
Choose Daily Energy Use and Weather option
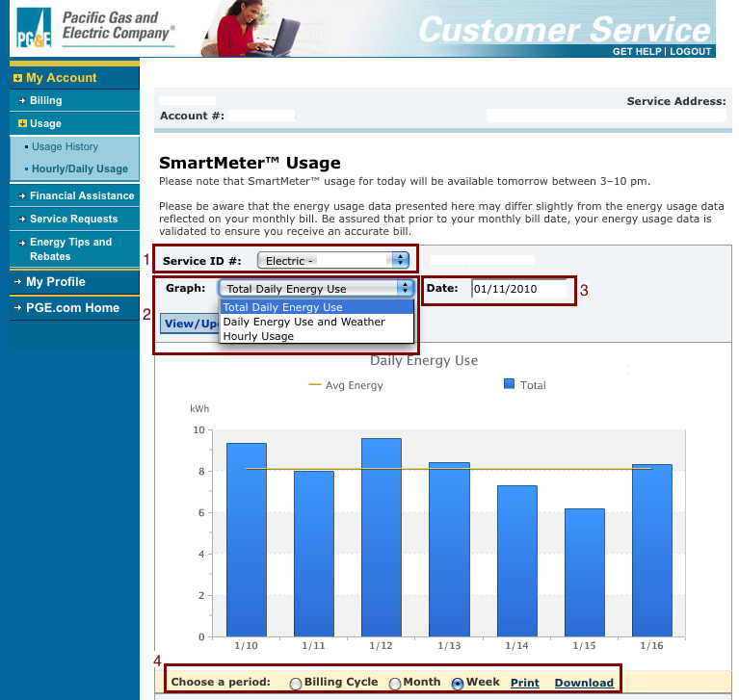304,322
